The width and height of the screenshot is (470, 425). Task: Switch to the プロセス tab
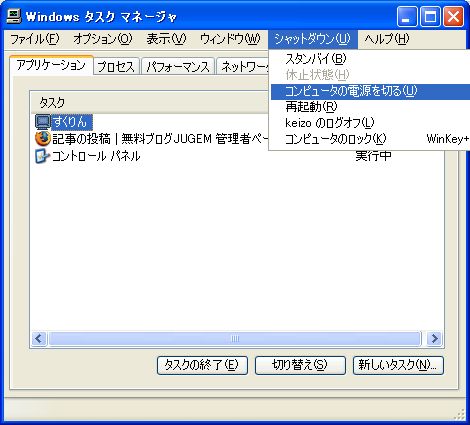116,67
